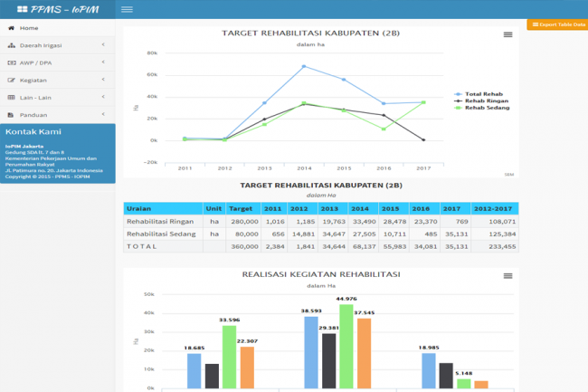Screen dimensions: 588x392
Task: Click the Home house icon in sidebar
Action: [x=11, y=28]
